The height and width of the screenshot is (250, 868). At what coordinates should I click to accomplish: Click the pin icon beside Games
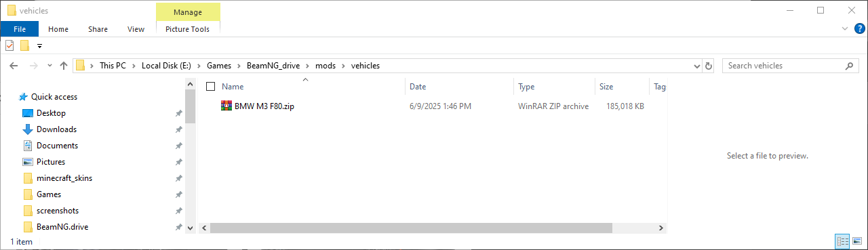[178, 194]
